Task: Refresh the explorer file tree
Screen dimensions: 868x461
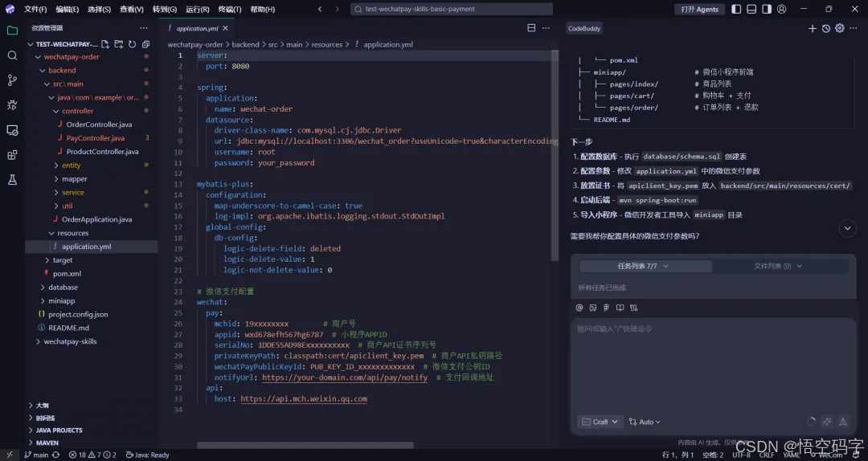Action: point(132,44)
